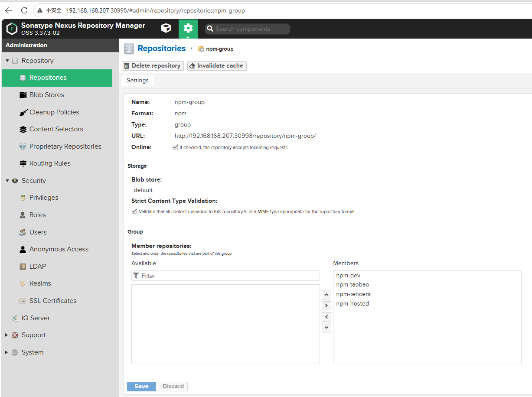Collapse the Repository tree section
Viewport: 532px width, 397px height.
(7, 61)
